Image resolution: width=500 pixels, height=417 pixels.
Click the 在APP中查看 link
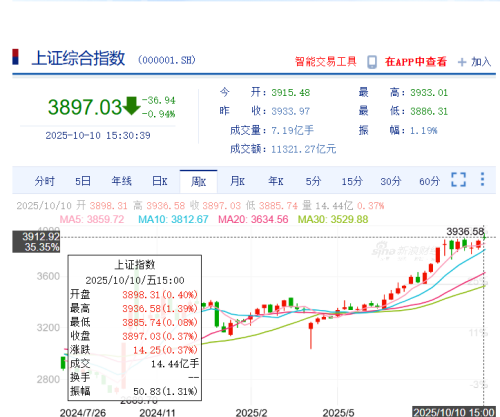point(416,62)
